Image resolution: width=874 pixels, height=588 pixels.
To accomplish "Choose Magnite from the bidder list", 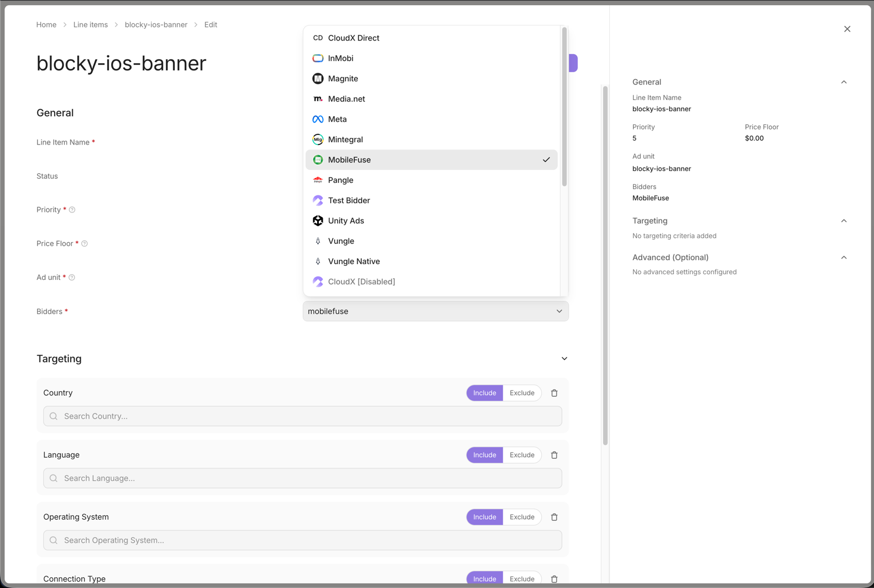I will click(432, 78).
